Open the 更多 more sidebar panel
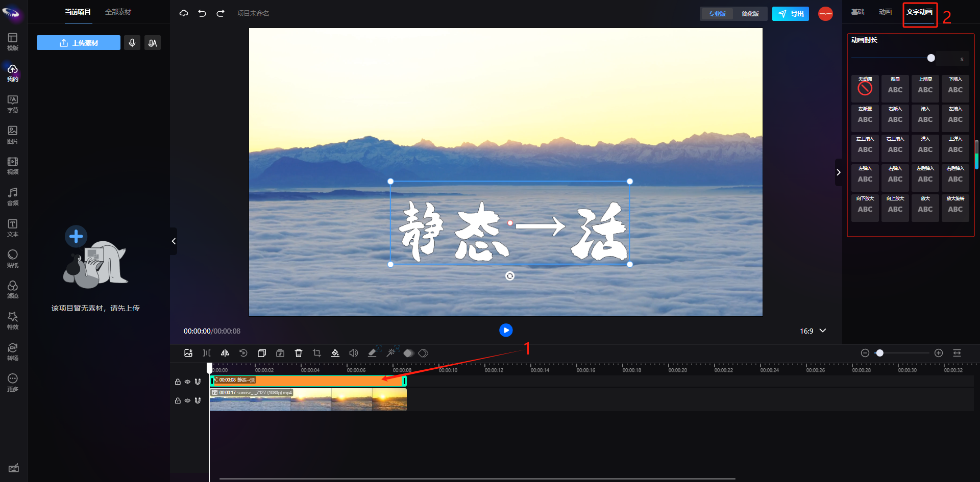 13,383
